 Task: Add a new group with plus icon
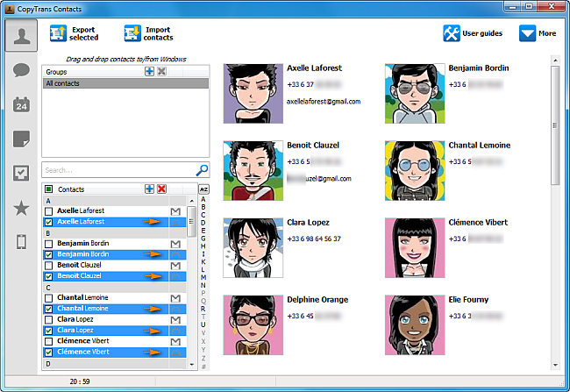[149, 71]
